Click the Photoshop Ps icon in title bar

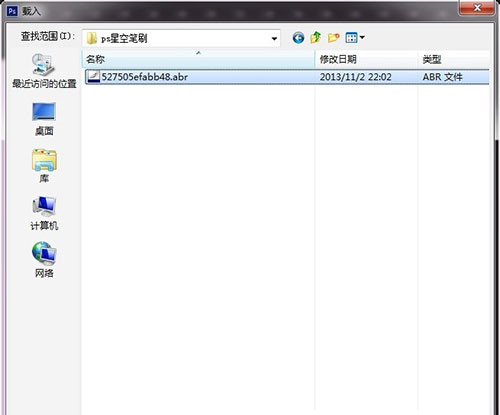[x=12, y=11]
